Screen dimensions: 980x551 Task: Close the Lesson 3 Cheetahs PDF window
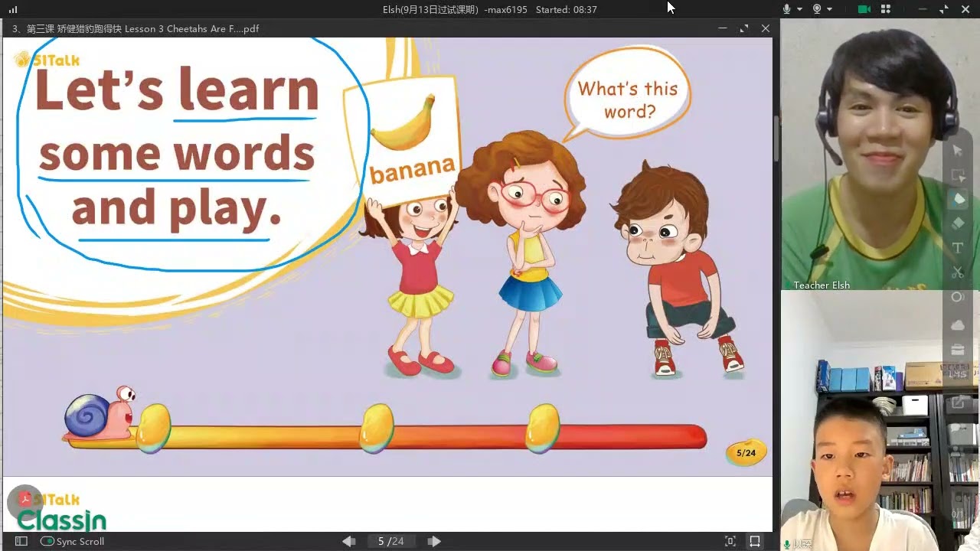pyautogui.click(x=765, y=28)
